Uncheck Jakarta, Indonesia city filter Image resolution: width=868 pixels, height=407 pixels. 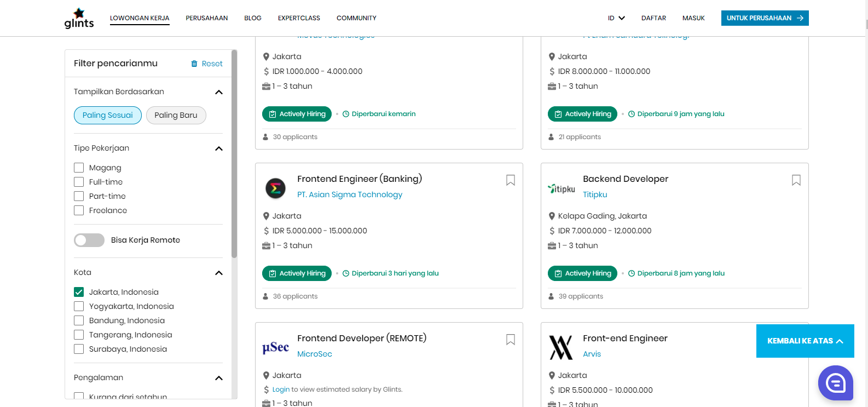tap(79, 292)
